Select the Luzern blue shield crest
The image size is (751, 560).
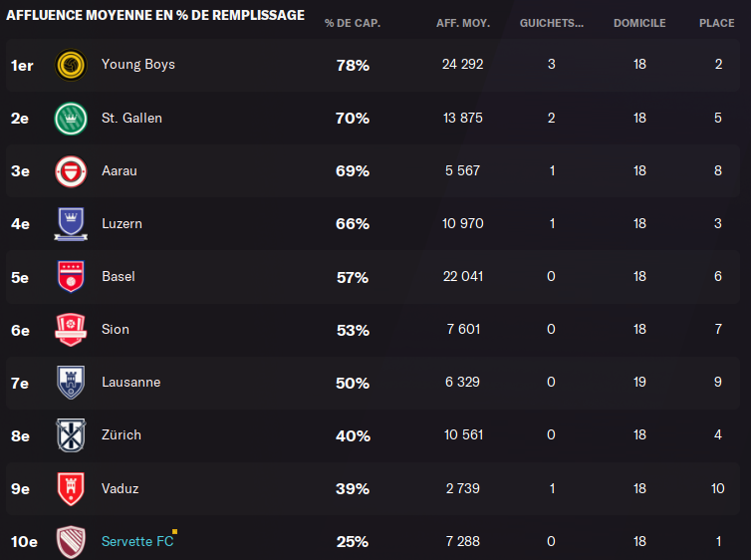[x=71, y=224]
